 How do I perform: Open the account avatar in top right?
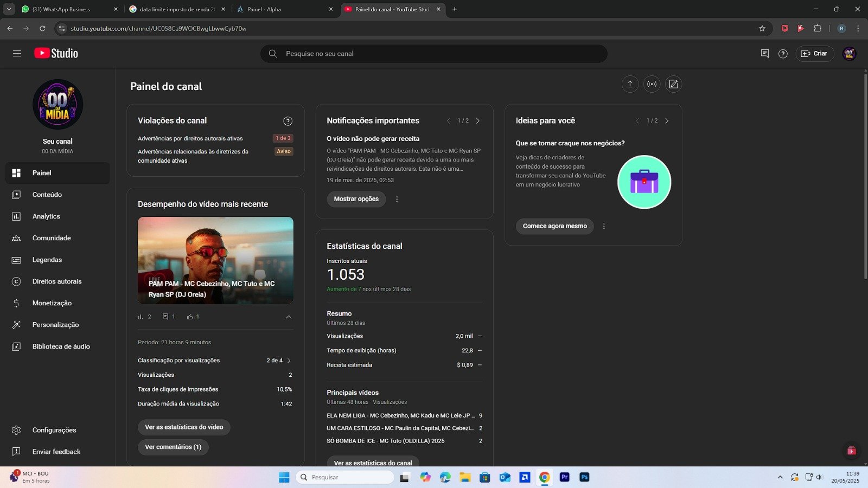[x=850, y=54]
